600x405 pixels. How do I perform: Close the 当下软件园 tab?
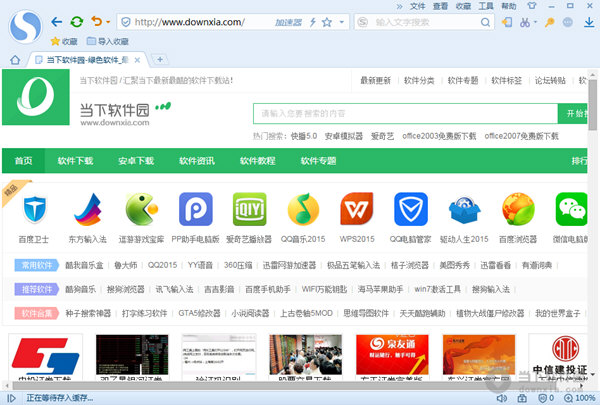click(x=137, y=60)
